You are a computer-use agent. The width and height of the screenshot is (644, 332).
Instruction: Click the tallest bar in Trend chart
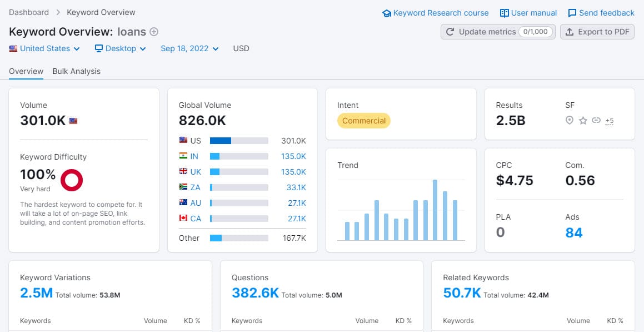(x=435, y=210)
